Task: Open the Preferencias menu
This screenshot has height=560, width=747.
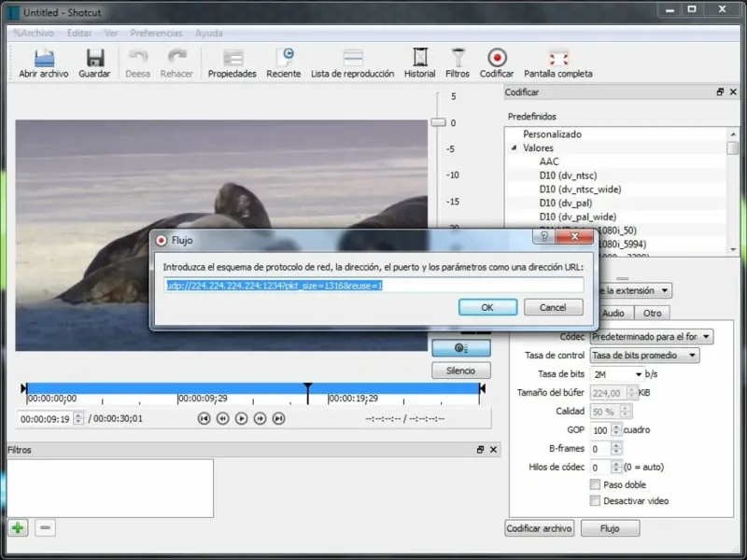Action: pos(156,33)
